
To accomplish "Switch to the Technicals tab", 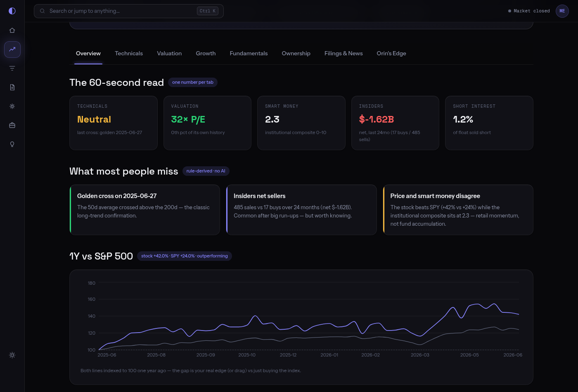I will pyautogui.click(x=129, y=53).
